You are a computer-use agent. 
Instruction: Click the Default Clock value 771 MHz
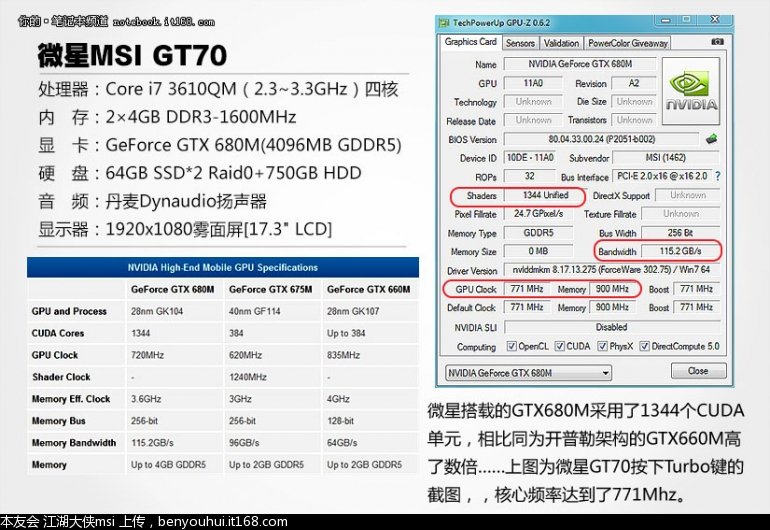click(527, 307)
